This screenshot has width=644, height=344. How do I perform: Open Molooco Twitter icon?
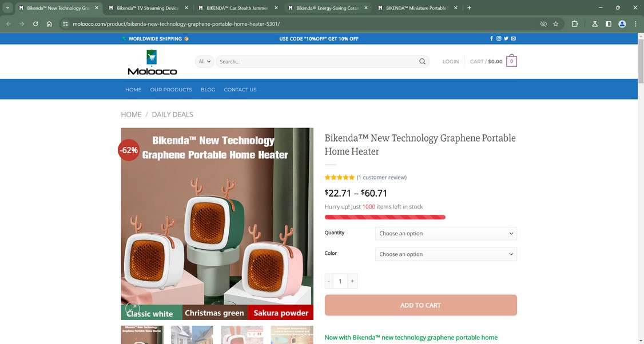(506, 39)
